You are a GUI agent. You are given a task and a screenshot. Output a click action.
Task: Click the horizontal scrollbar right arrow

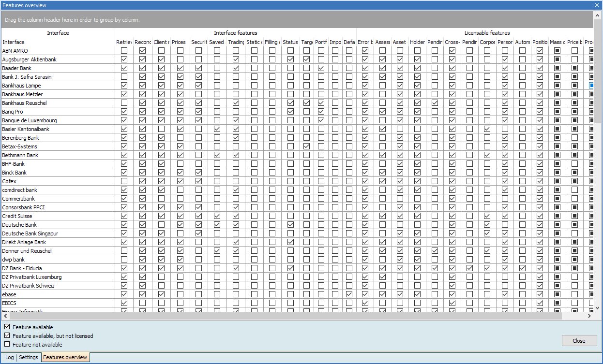(x=589, y=316)
